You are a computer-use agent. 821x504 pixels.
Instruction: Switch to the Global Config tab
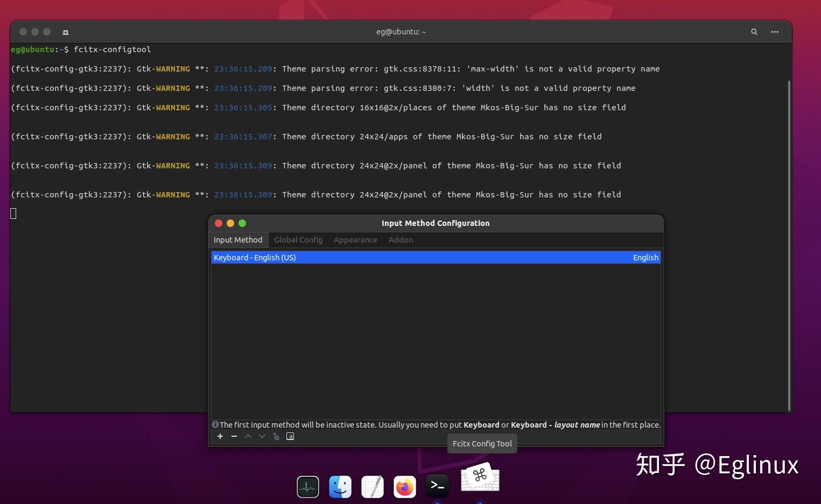tap(298, 240)
